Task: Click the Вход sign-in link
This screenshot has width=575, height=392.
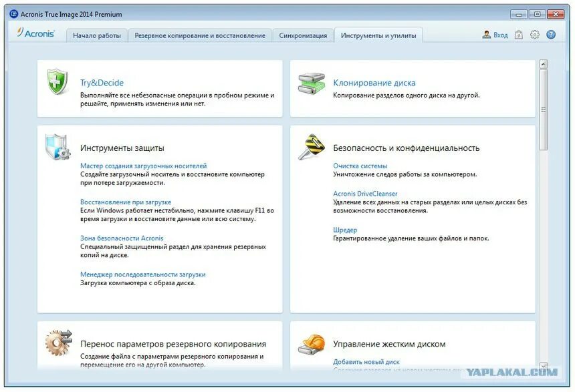Action: (x=501, y=35)
